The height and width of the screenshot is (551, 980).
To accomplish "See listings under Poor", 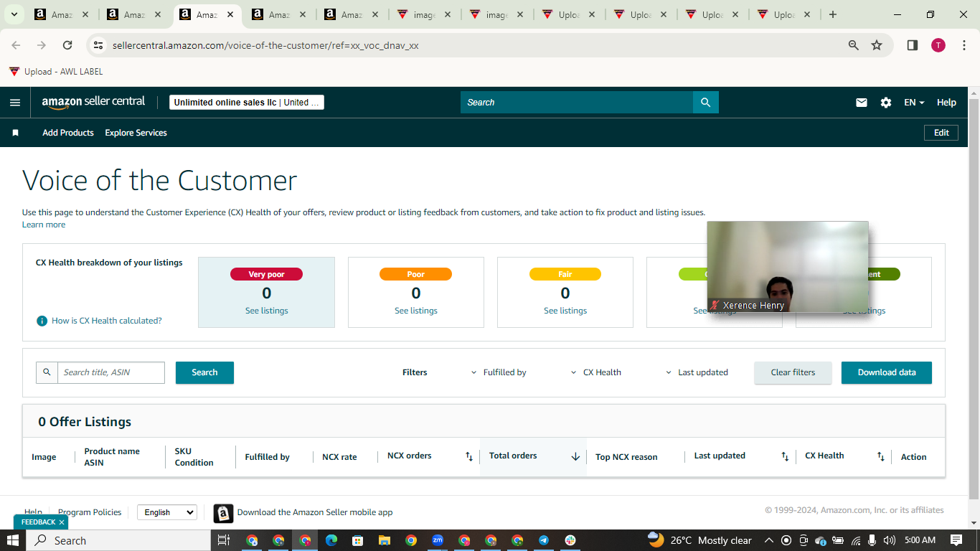I will pos(416,311).
